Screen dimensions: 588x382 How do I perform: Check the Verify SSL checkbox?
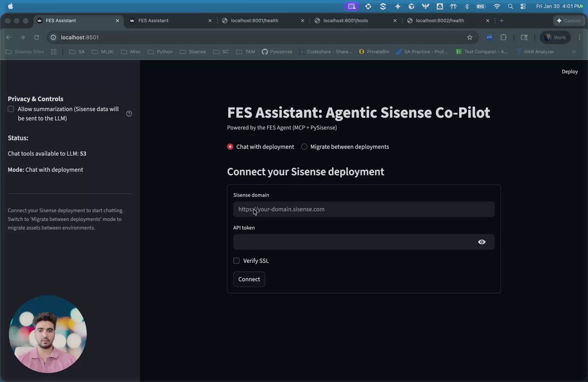click(x=236, y=261)
